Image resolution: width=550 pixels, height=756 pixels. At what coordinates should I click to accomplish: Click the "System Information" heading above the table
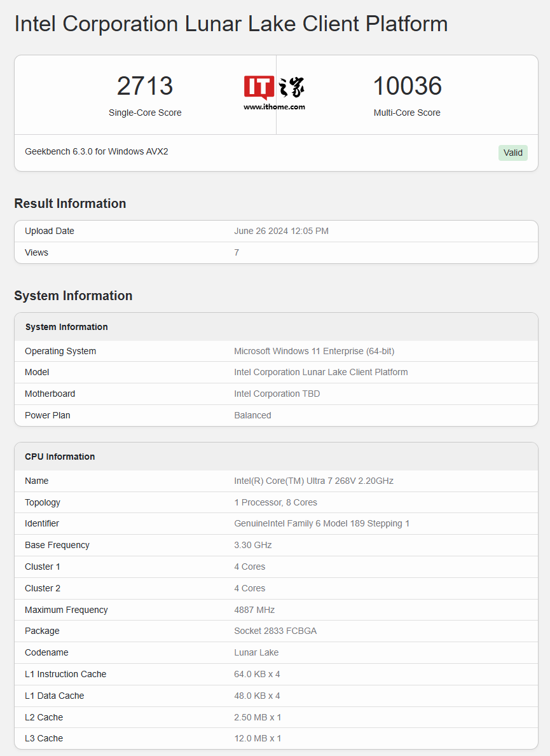pos(73,296)
